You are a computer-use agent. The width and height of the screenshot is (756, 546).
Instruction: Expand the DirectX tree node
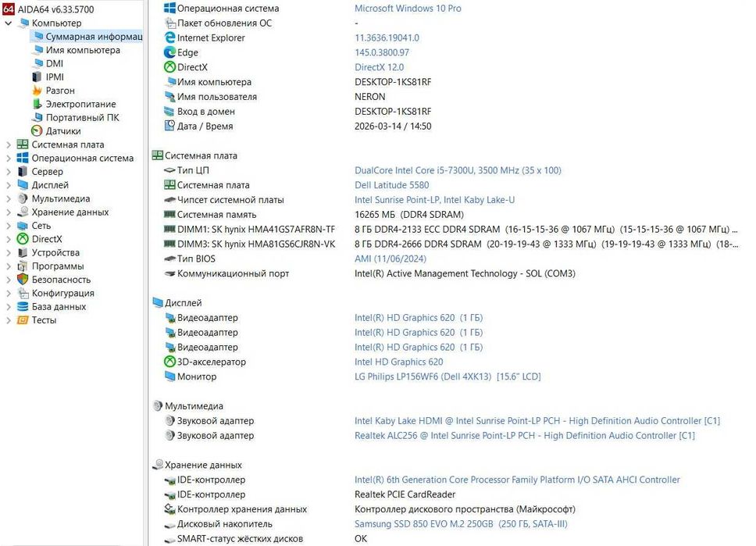click(8, 239)
